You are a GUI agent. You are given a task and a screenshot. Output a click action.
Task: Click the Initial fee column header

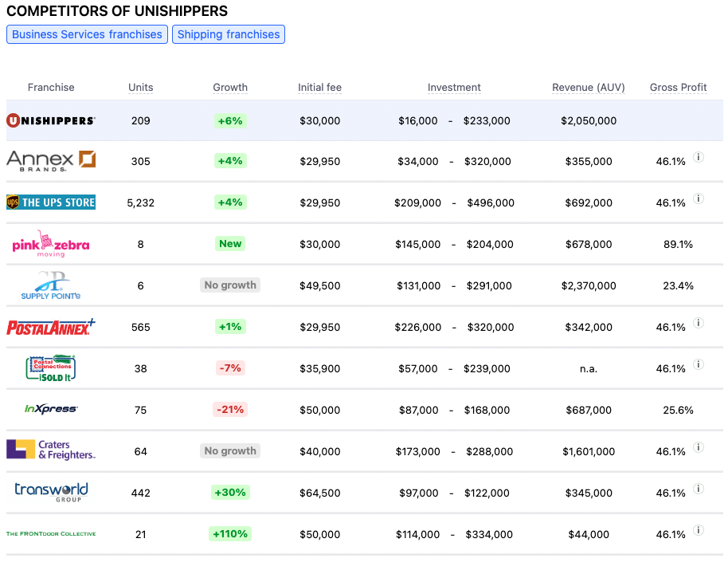(320, 88)
